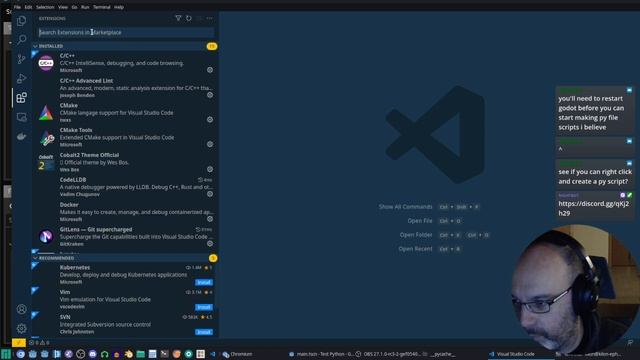Open the Terminal menu
Viewport: 640px width, 360px height.
point(102,7)
